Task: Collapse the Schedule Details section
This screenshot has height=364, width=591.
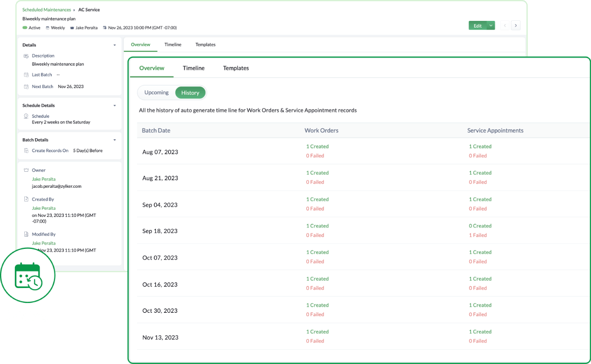Action: [115, 106]
